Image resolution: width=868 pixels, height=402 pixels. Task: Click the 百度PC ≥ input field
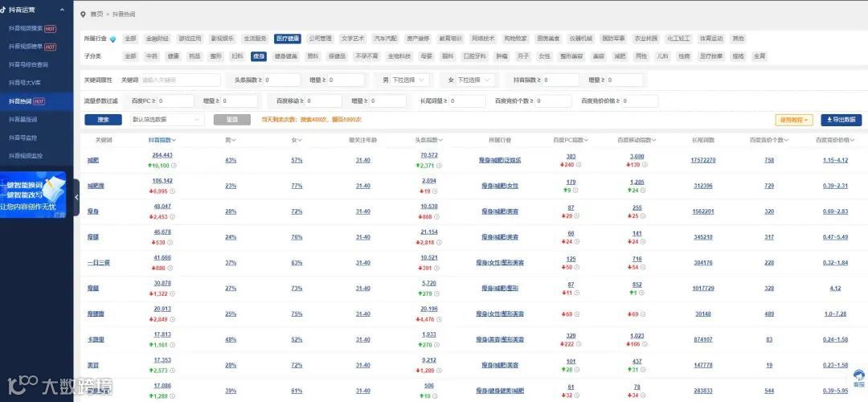[x=175, y=101]
